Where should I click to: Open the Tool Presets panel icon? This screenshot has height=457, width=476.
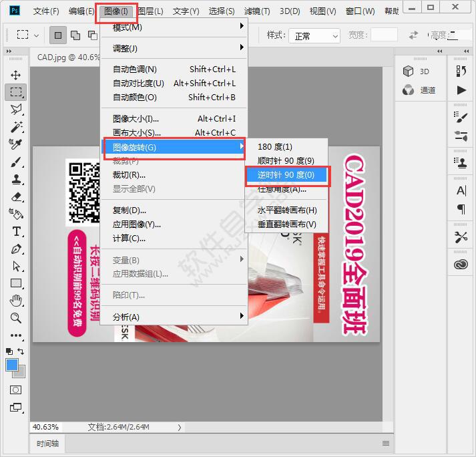coord(461,237)
